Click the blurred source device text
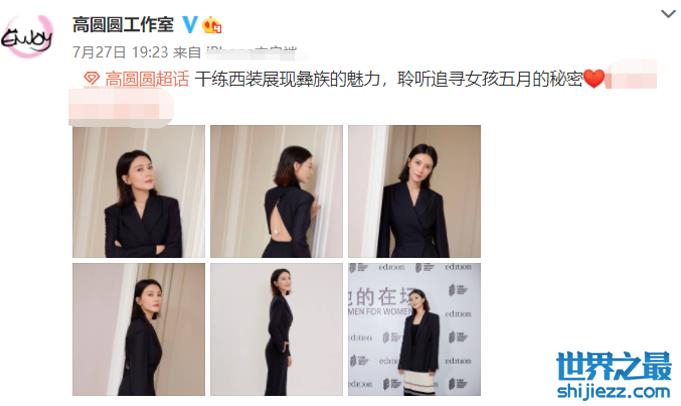Image resolution: width=681 pixels, height=406 pixels. [252, 52]
